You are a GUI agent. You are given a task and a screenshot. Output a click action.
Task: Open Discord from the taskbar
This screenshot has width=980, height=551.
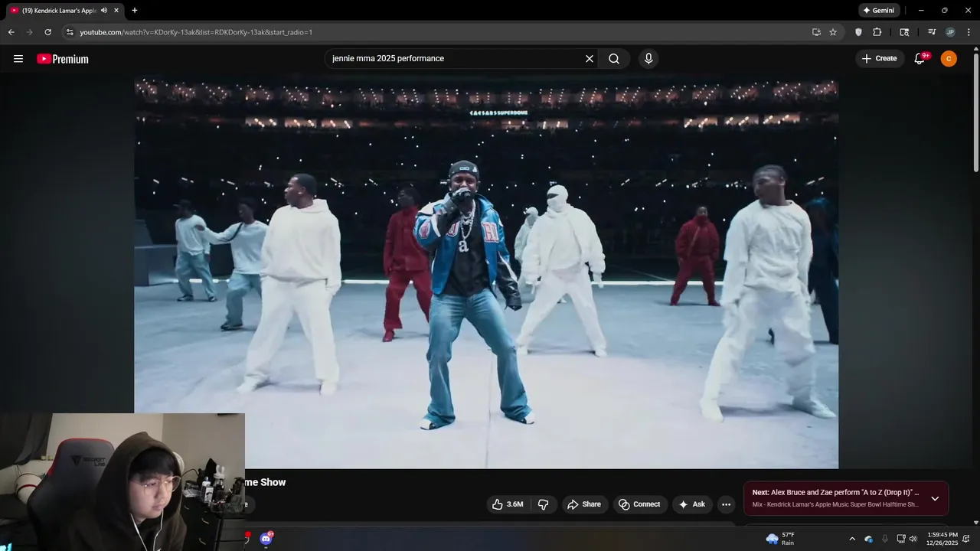(x=266, y=539)
